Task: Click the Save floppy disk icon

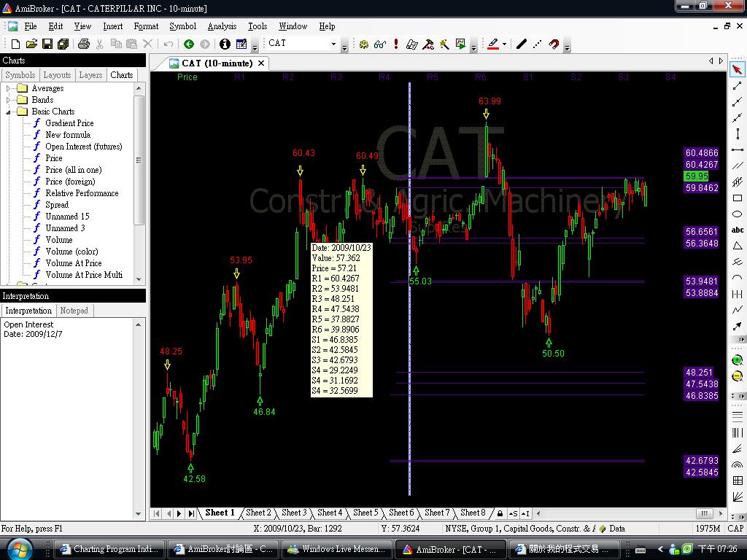Action: 47,44
